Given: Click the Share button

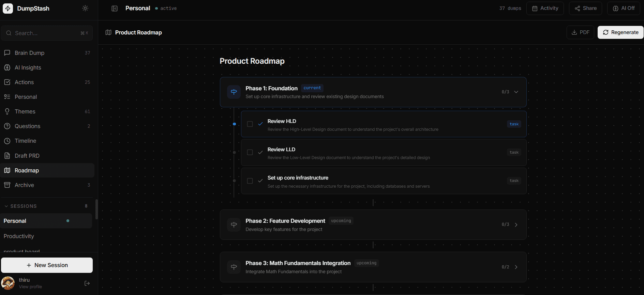Looking at the screenshot, I should [x=585, y=8].
